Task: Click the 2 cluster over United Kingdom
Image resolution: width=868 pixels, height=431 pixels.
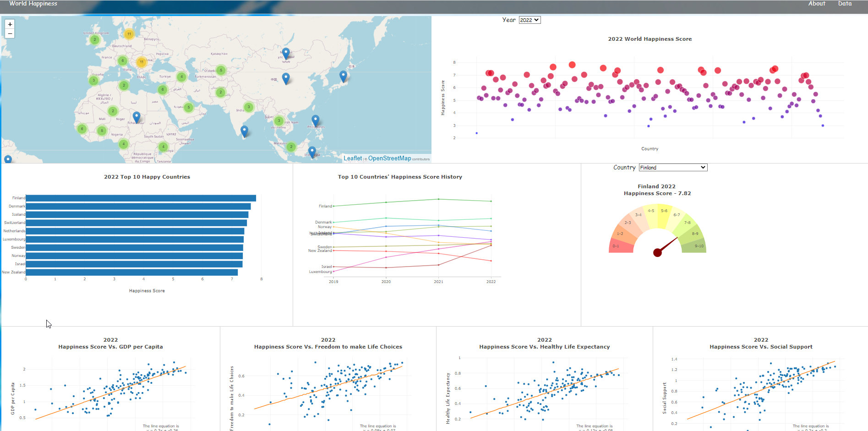Action: point(95,40)
